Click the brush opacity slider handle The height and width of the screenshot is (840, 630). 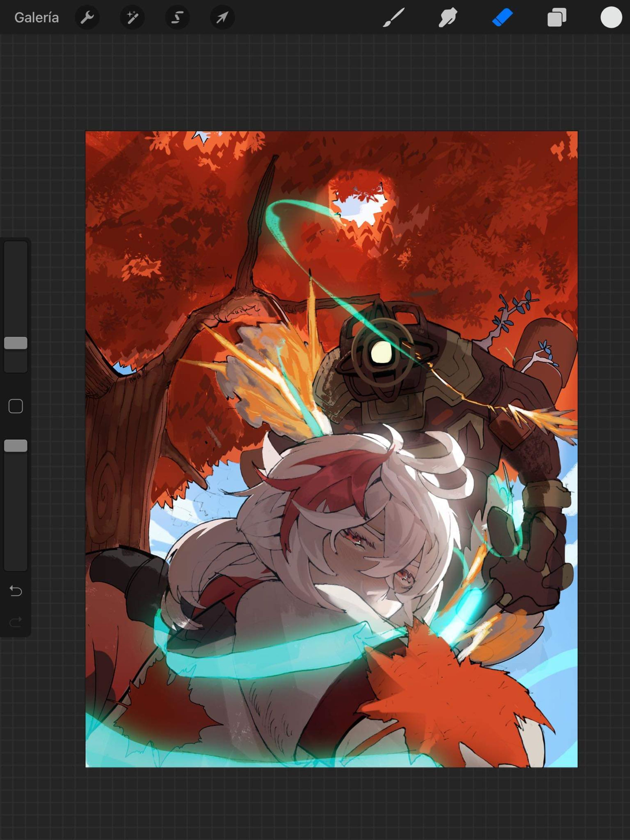point(16,446)
